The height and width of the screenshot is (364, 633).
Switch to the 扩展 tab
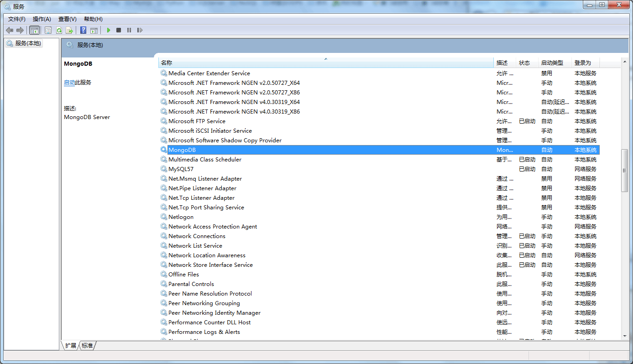point(71,346)
